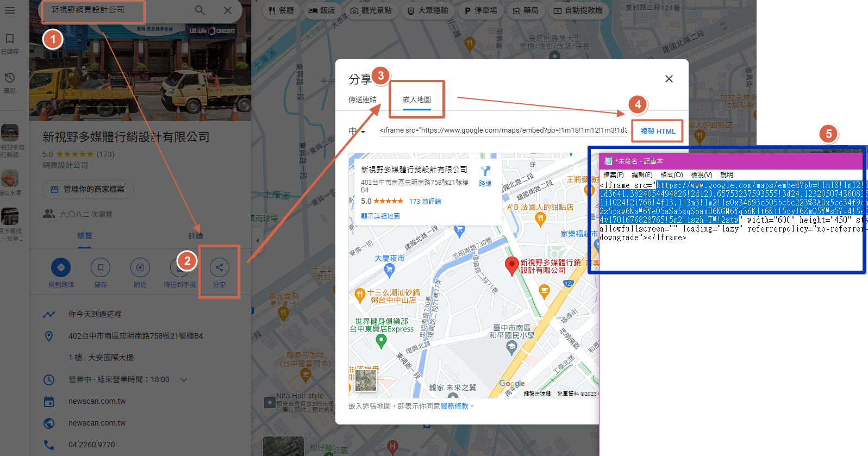This screenshot has width=868, height=456.
Task: Click the first newscan.com.tw entry beside calendar icon
Action: tap(97, 401)
